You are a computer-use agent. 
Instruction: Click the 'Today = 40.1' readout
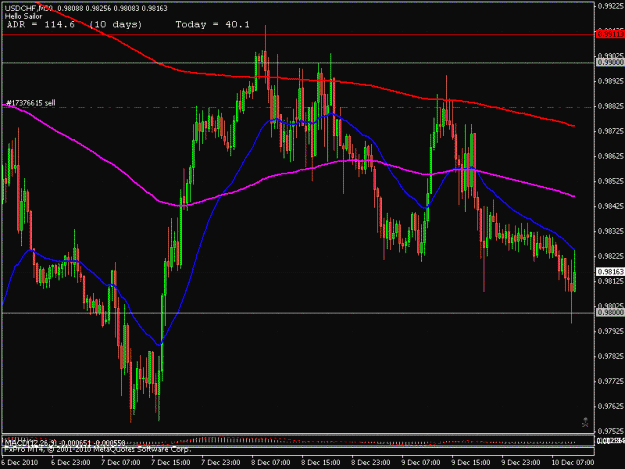tap(212, 25)
